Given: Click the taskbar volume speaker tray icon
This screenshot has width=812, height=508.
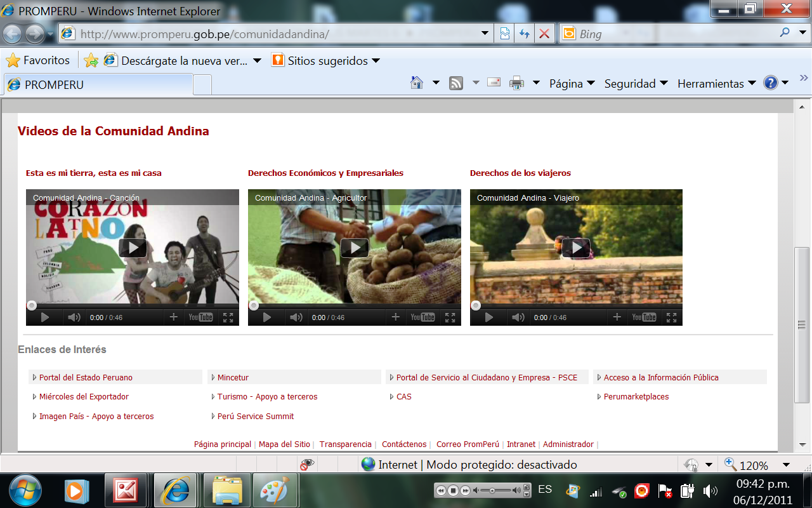Looking at the screenshot, I should click(710, 491).
